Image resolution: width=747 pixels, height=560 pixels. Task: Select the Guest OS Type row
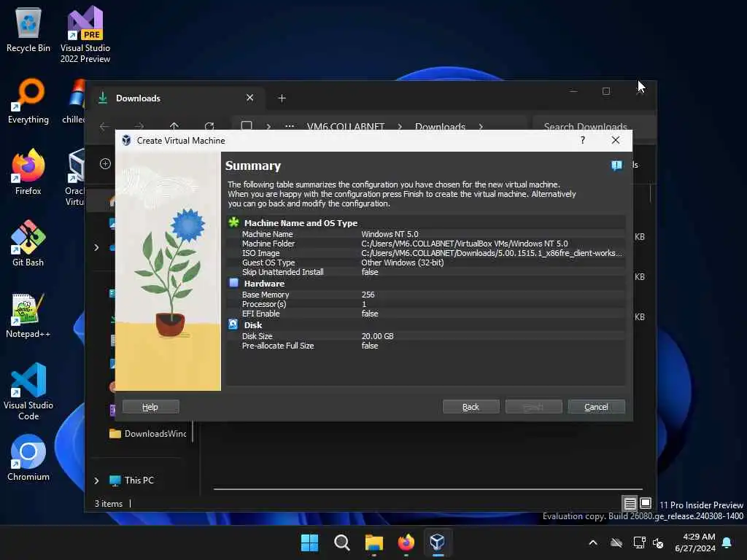tap(426, 262)
